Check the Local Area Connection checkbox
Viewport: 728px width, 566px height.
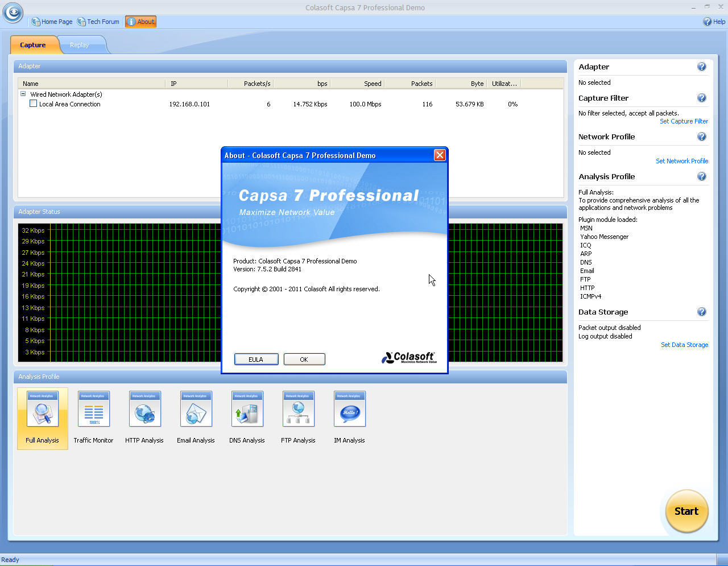[33, 104]
